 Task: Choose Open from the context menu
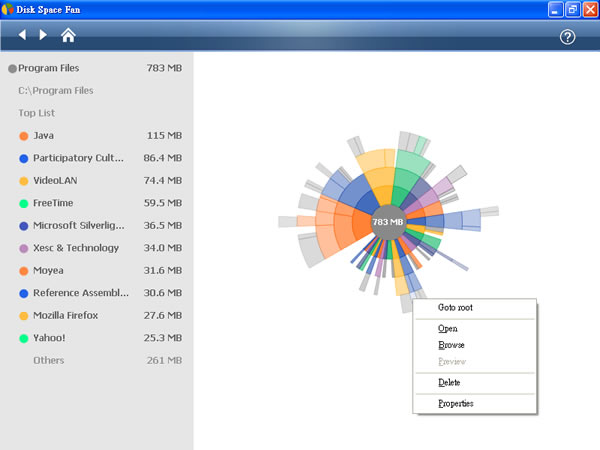[448, 328]
